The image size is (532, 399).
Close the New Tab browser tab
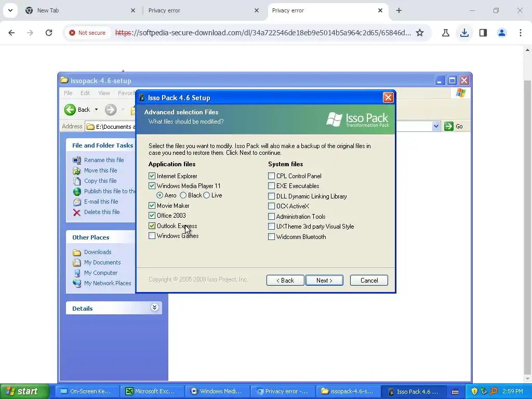pos(133,10)
